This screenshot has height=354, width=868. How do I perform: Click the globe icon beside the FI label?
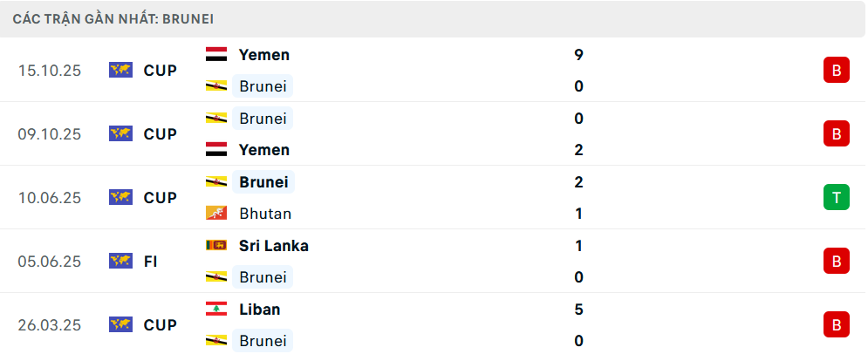point(120,261)
